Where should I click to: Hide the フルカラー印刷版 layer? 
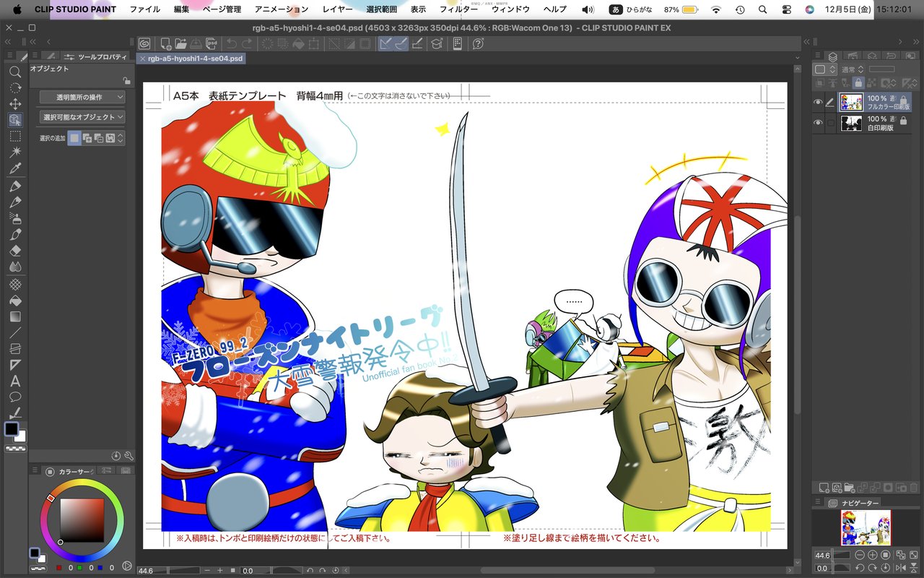(818, 103)
